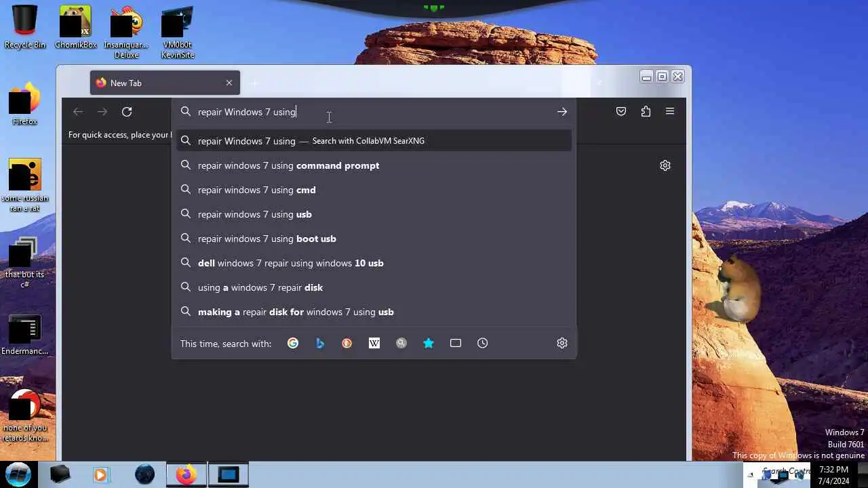Submit the search with the Go arrow
The image size is (868, 488).
pos(562,112)
